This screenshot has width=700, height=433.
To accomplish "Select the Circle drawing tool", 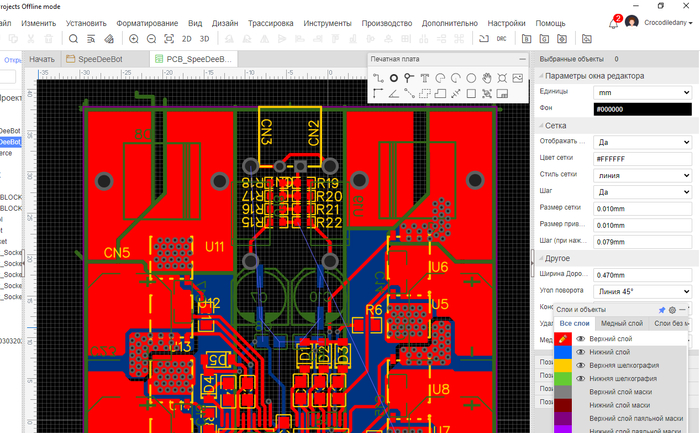I will click(x=471, y=78).
